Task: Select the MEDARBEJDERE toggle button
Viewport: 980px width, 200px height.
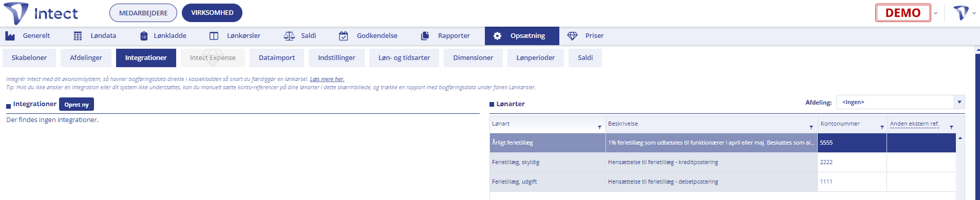Action: [143, 13]
